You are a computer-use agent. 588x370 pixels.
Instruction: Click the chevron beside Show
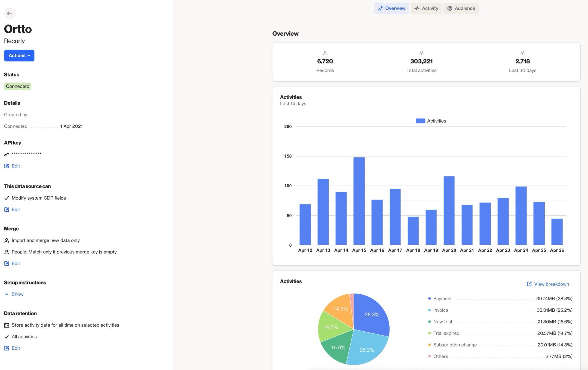7,294
